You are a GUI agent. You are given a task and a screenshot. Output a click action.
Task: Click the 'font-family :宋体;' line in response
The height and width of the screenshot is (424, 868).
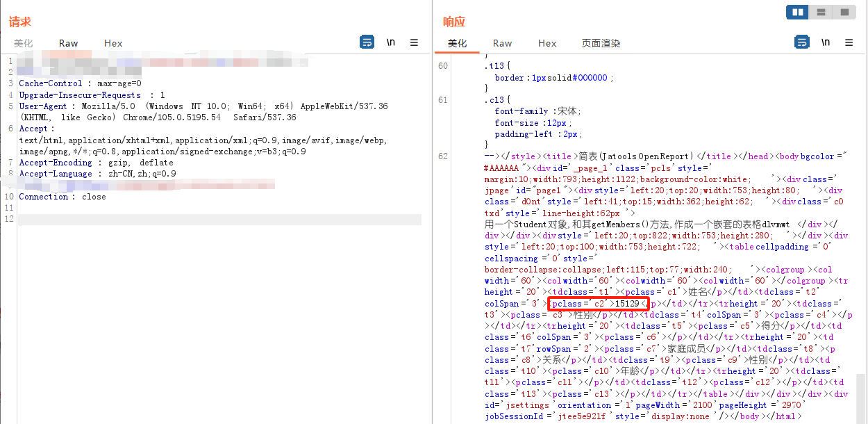coord(538,111)
